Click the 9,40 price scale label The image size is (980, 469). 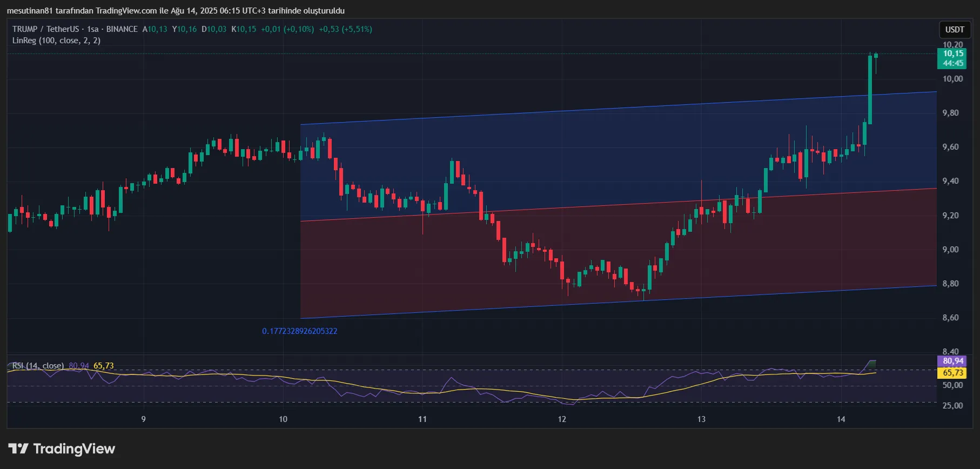coord(951,181)
